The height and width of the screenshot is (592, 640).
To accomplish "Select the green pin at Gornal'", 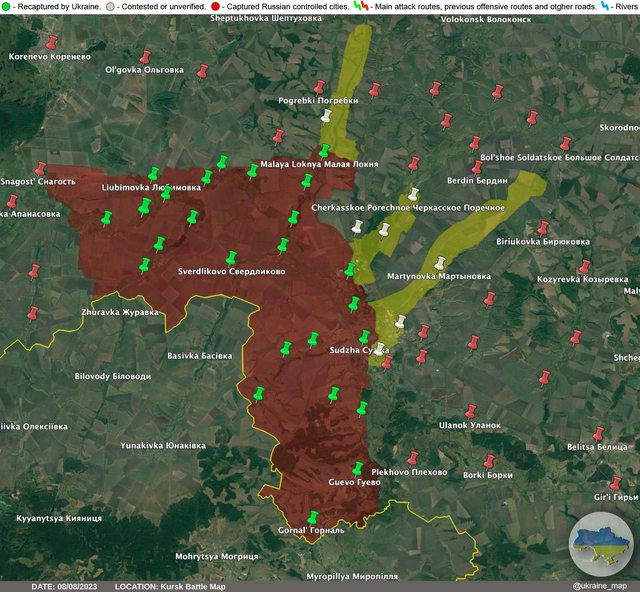I will tap(313, 517).
